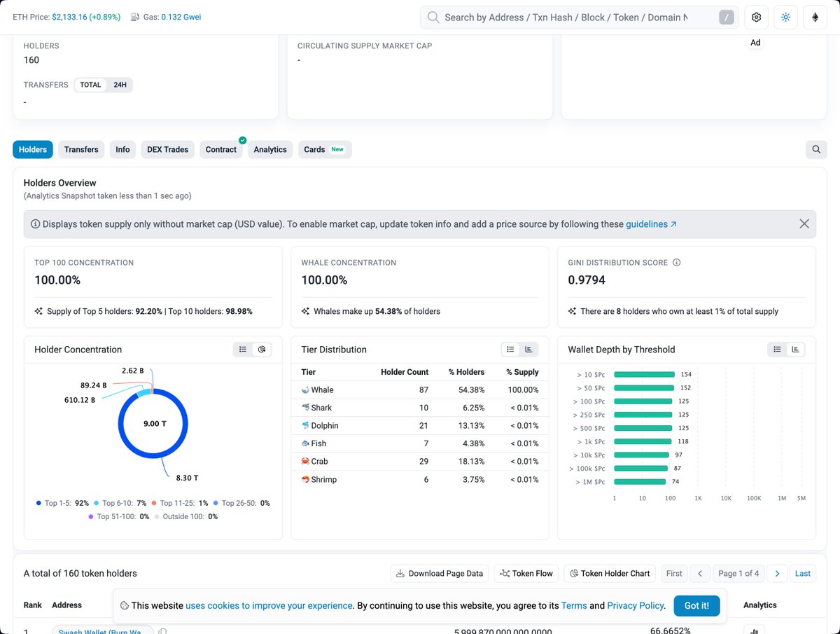The height and width of the screenshot is (634, 840).
Task: Click the > 1M $Pc bar
Action: click(640, 481)
